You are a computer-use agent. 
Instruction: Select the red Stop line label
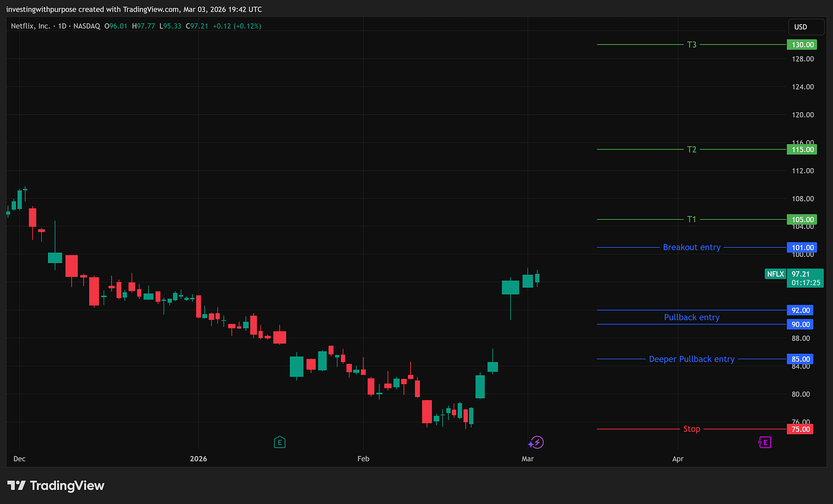pos(692,429)
